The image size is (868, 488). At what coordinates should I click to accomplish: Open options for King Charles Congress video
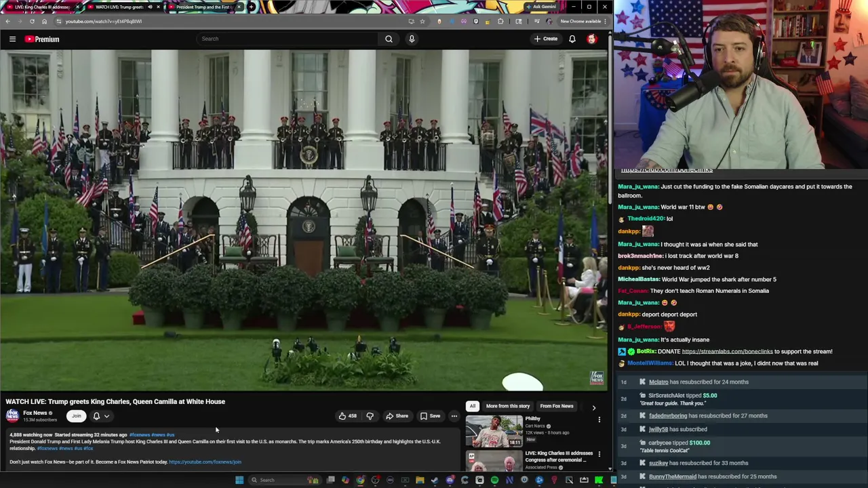[x=599, y=454]
